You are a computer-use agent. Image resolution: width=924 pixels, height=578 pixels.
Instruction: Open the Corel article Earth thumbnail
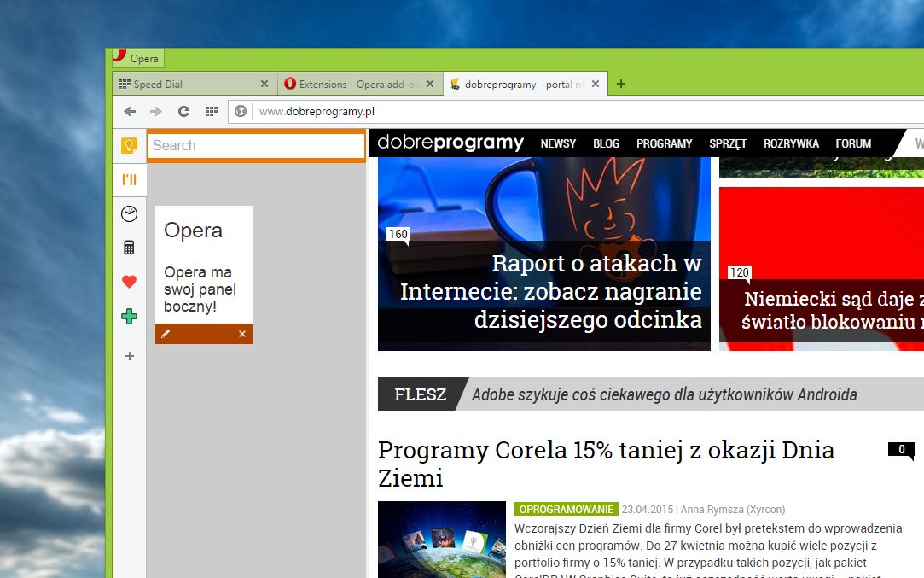coord(442,540)
